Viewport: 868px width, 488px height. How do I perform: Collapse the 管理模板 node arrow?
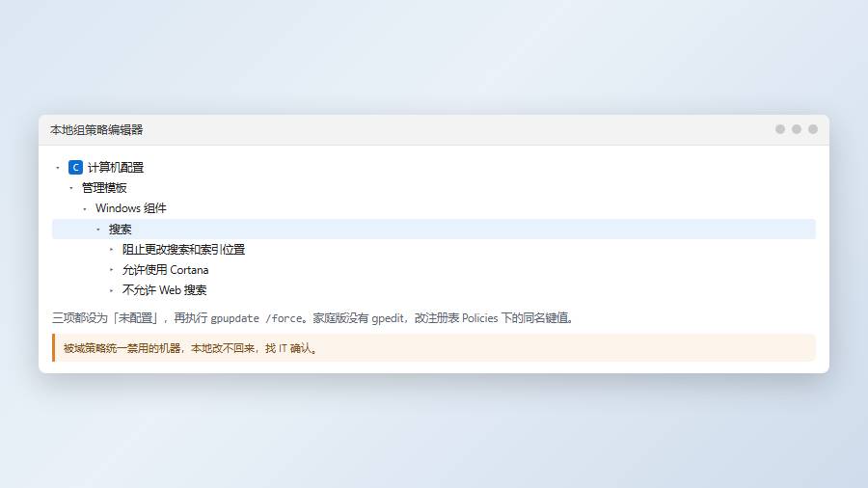pos(71,188)
